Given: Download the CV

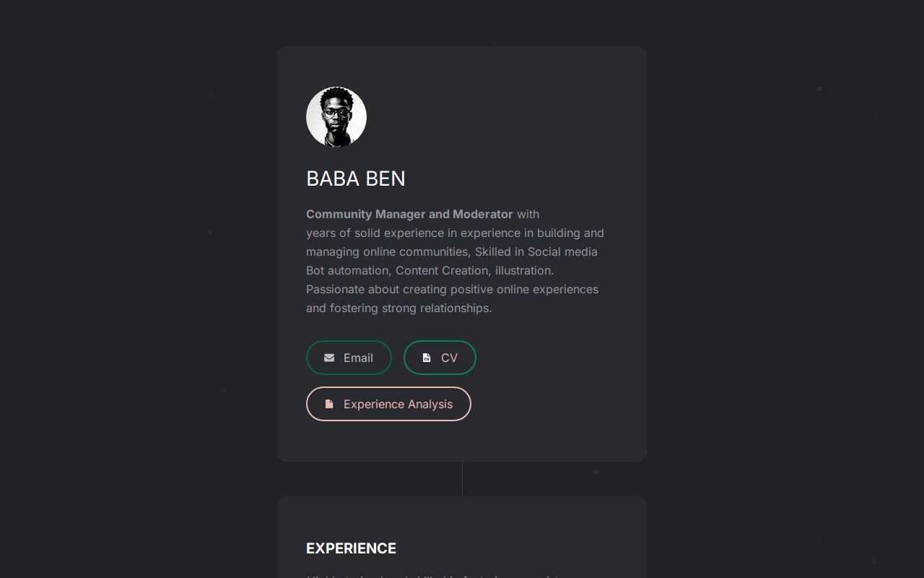Looking at the screenshot, I should pyautogui.click(x=440, y=358).
